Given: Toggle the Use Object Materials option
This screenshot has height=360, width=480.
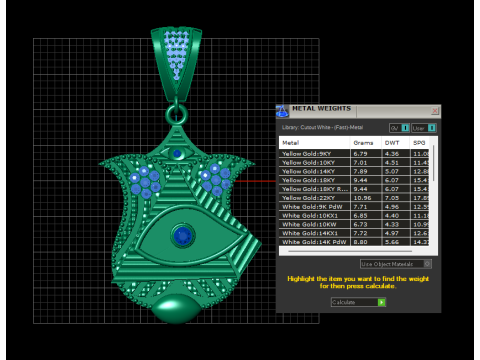Looking at the screenshot, I should click(x=396, y=264).
